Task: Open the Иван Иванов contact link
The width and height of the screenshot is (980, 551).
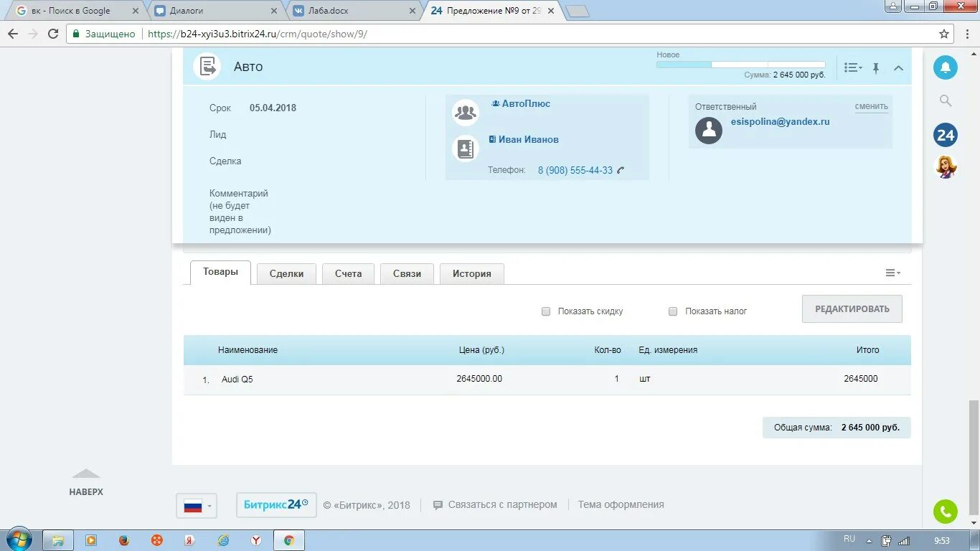Action: tap(529, 139)
